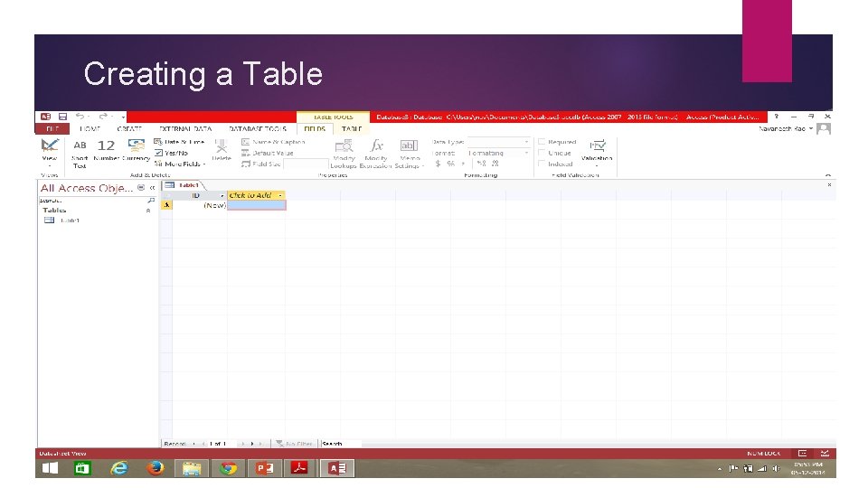Viewport: 868px width, 488px height.
Task: Toggle the Unique checkbox
Action: pos(542,153)
